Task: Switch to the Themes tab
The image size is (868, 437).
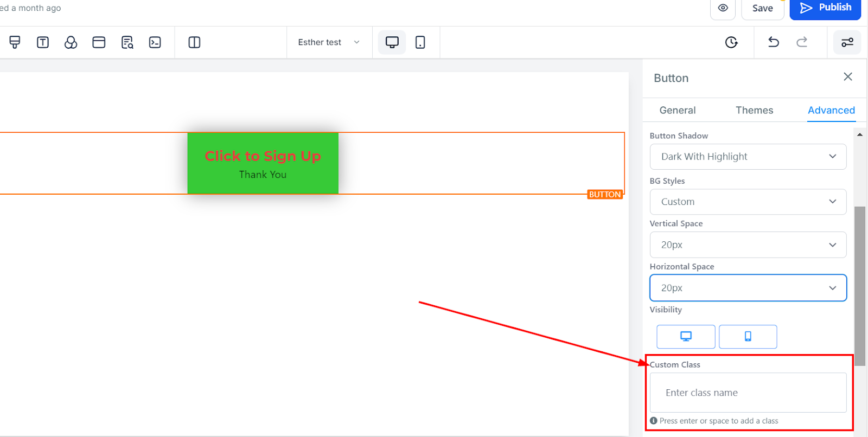Action: 754,110
